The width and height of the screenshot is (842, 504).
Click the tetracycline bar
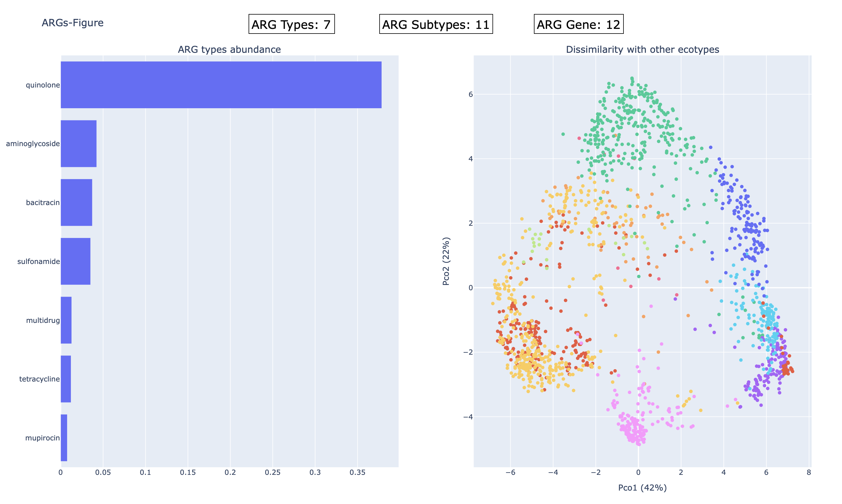[x=66, y=379]
